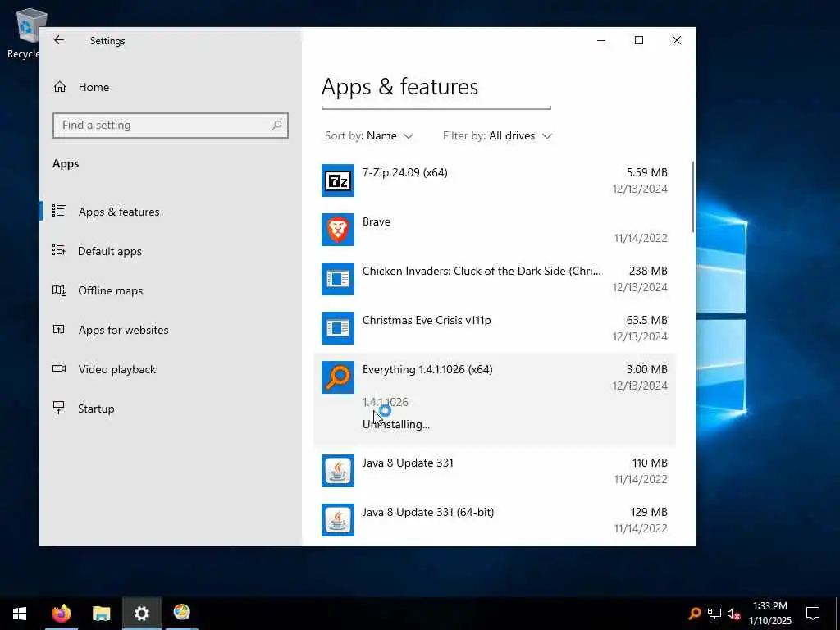Click the Offline maps sidebar icon
Viewport: 840px width, 630px height.
coord(59,290)
